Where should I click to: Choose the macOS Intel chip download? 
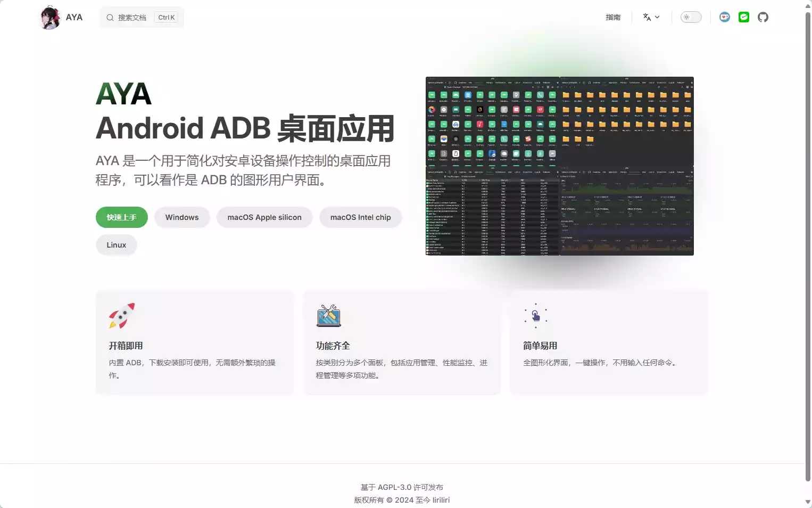click(x=361, y=217)
